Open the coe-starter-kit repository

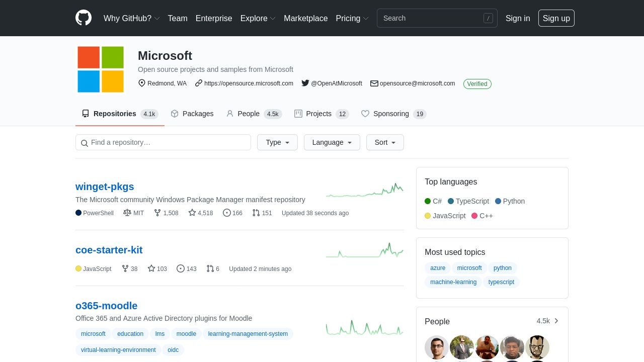click(109, 250)
